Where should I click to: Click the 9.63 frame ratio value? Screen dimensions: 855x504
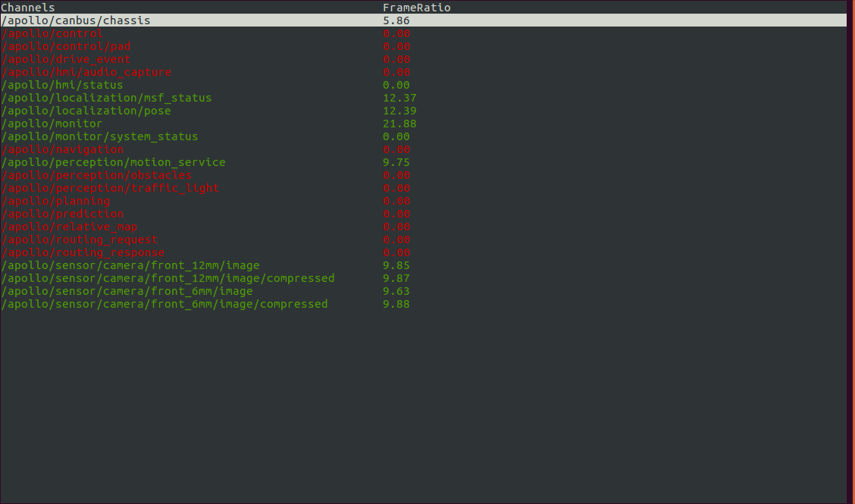tap(396, 291)
